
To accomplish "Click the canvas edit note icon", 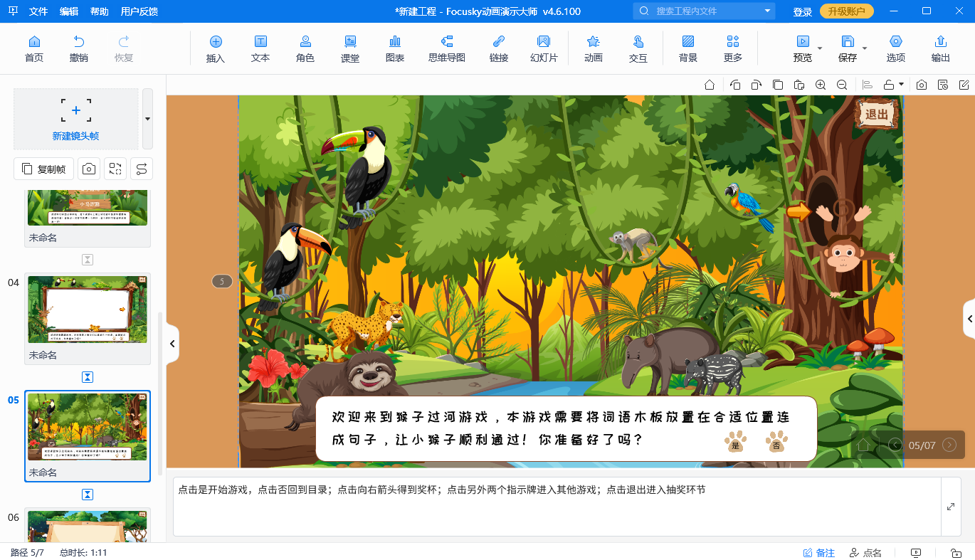I will 964,85.
